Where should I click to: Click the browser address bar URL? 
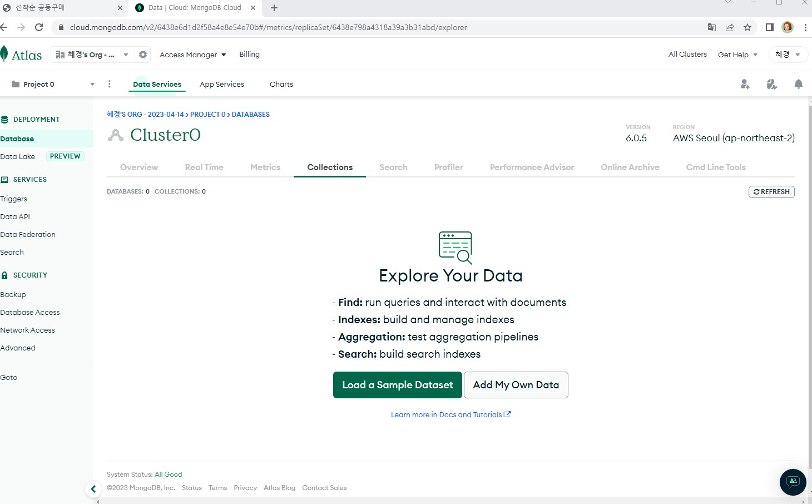tap(268, 27)
